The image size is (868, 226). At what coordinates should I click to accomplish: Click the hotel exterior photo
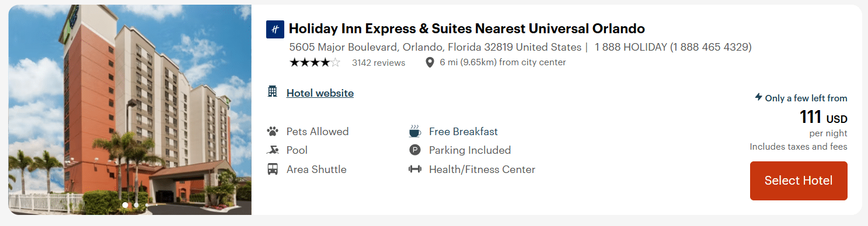[130, 110]
